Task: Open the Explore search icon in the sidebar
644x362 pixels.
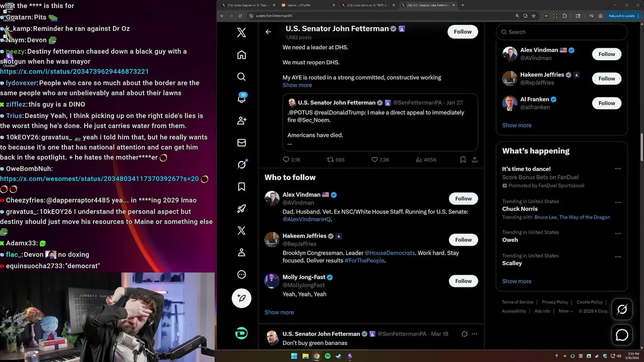Action: coord(242,76)
